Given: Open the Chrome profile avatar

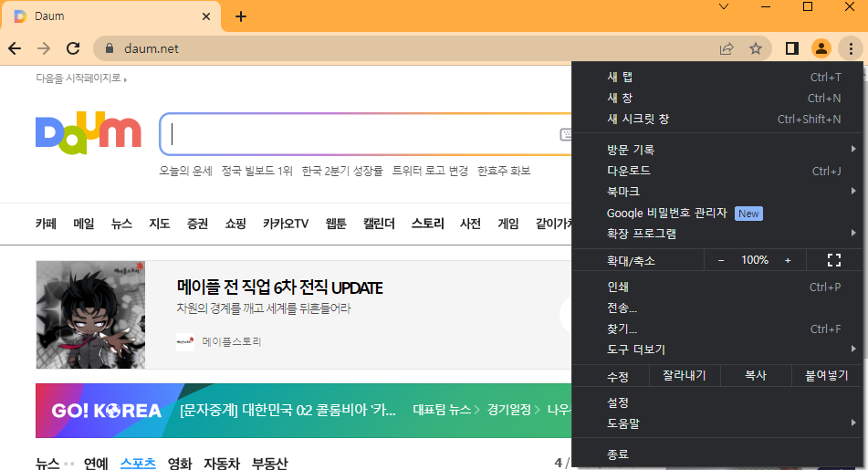Looking at the screenshot, I should [821, 48].
